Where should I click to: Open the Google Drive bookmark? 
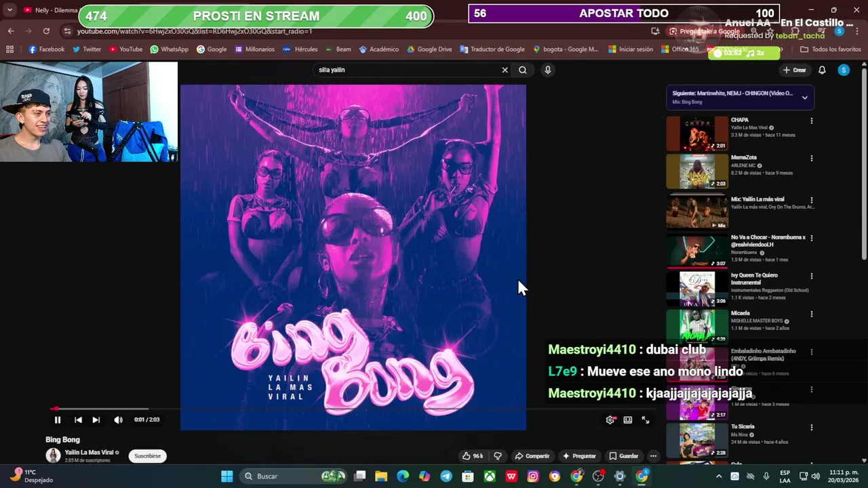[430, 49]
